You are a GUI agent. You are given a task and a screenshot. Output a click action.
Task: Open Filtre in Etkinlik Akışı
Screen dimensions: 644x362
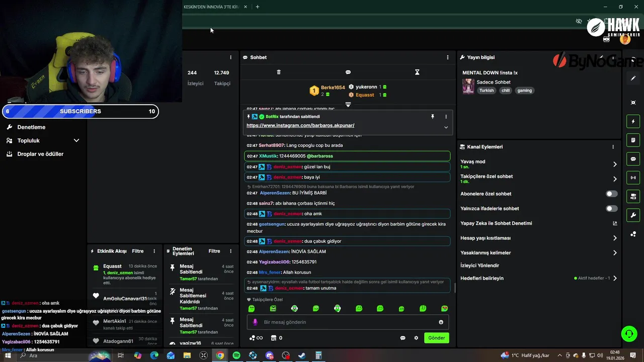pyautogui.click(x=137, y=251)
